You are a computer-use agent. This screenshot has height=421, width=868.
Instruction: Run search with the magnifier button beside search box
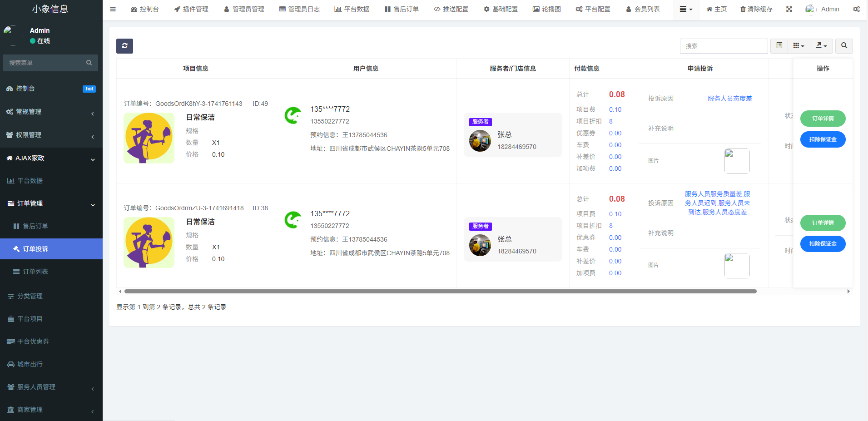click(844, 46)
